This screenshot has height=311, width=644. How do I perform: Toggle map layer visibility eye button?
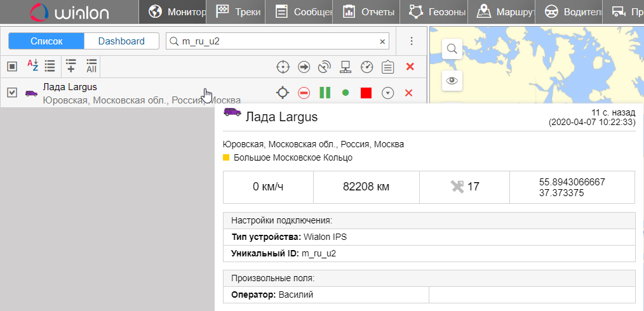[452, 80]
